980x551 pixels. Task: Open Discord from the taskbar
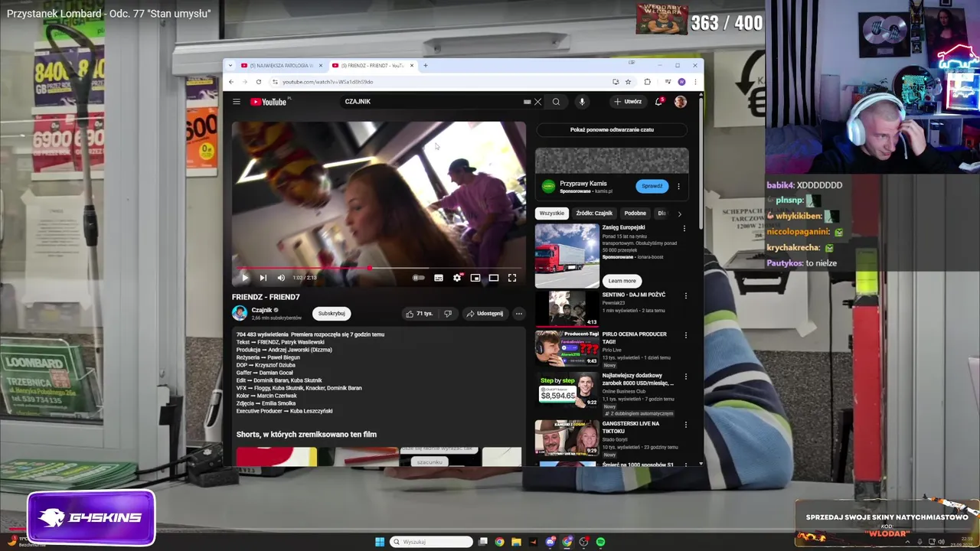coord(550,542)
